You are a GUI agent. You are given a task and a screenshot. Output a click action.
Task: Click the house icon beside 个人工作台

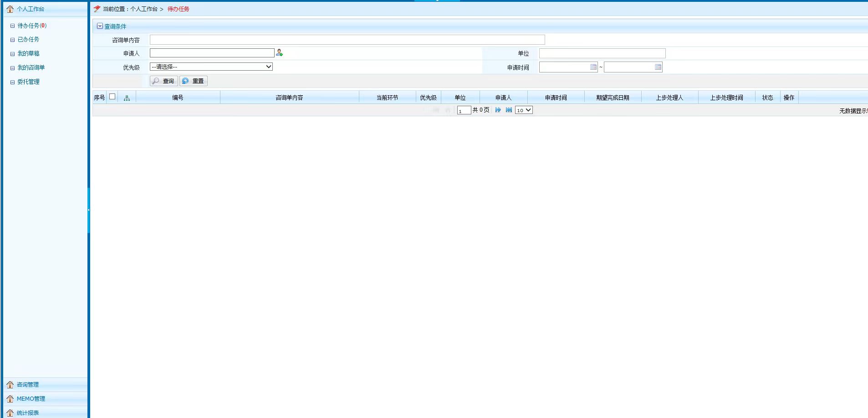10,9
